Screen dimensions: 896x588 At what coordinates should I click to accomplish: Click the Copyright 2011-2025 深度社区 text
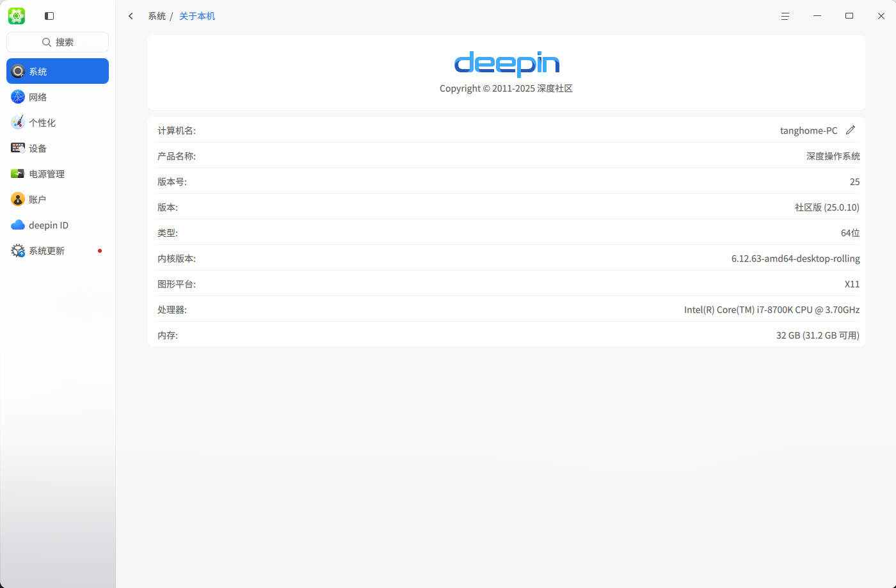pos(506,88)
